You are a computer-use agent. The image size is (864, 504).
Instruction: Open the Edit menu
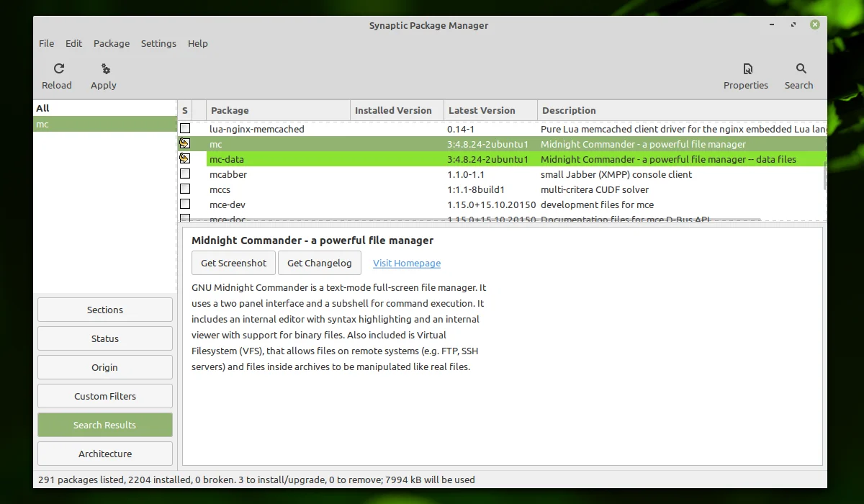pos(74,43)
